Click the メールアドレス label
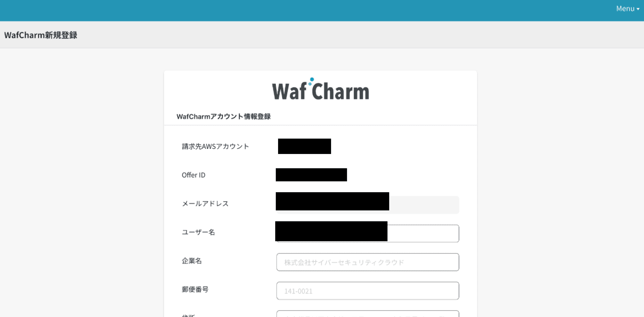Viewport: 644px width, 317px height. pyautogui.click(x=205, y=204)
